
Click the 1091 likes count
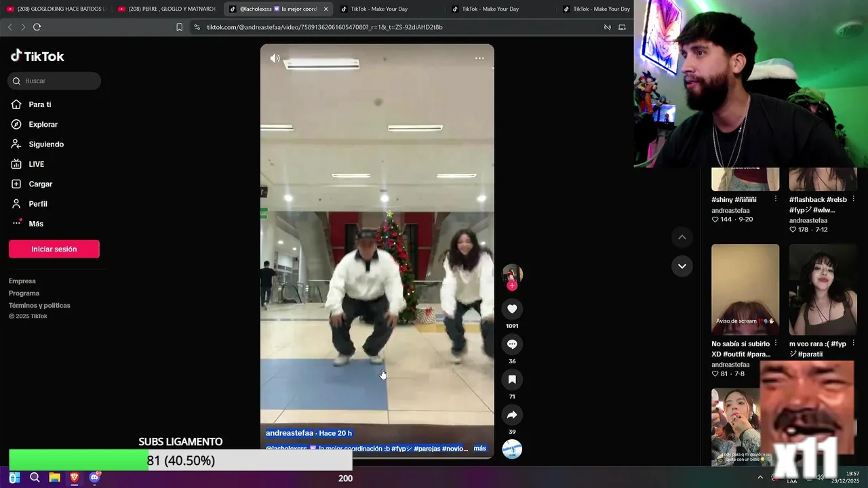coord(512,326)
